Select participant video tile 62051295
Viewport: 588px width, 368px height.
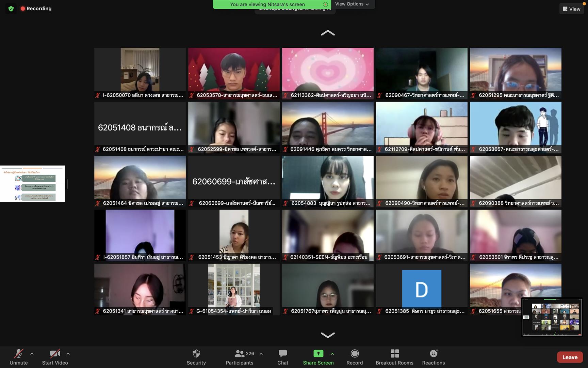tap(516, 73)
